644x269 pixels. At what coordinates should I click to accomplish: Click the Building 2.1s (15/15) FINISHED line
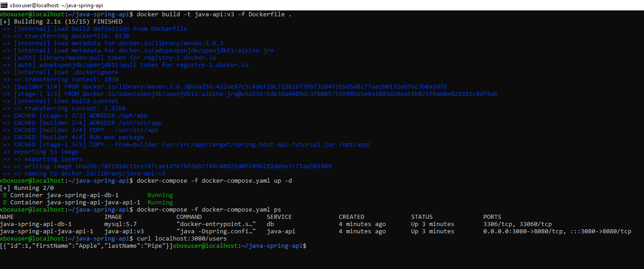68,22
